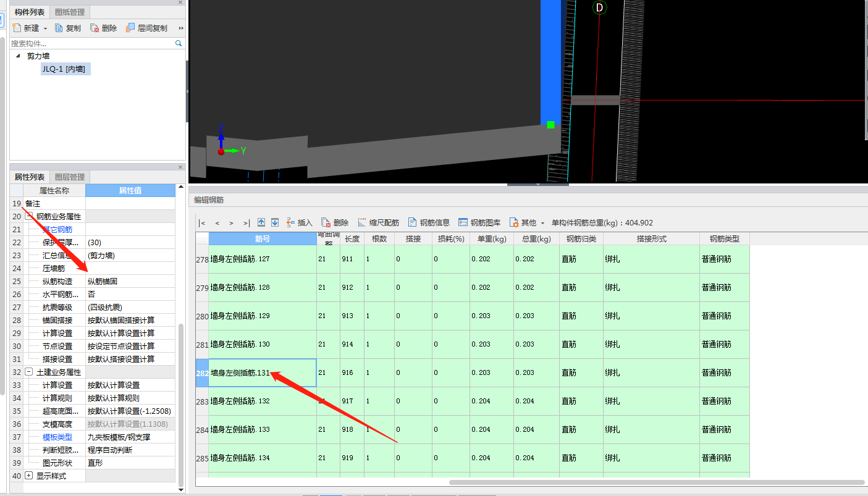Open 钢筋信息 rebar info

[429, 222]
